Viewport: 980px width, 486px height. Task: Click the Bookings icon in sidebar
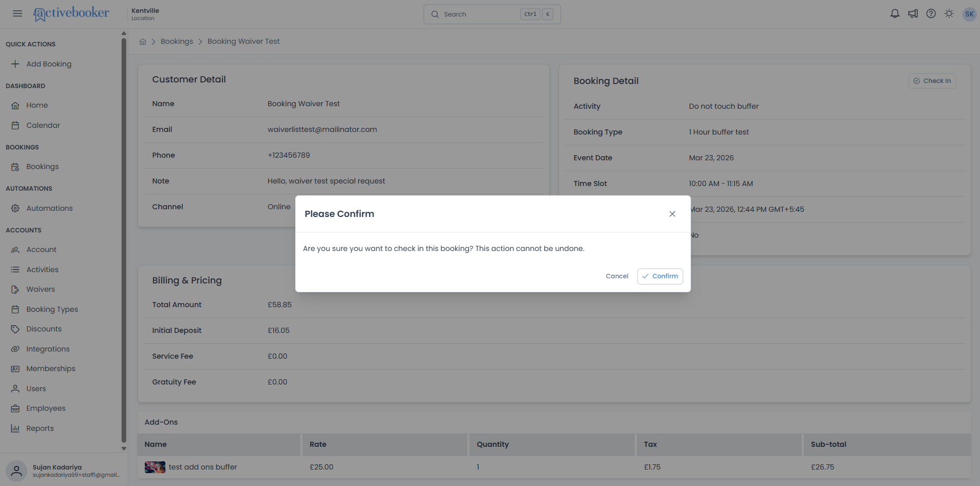click(15, 166)
